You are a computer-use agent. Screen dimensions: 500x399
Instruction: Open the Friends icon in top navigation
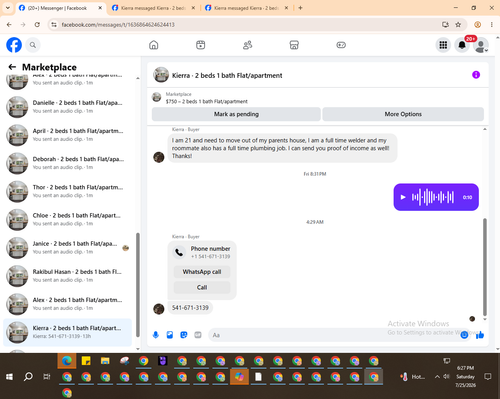[x=247, y=45]
